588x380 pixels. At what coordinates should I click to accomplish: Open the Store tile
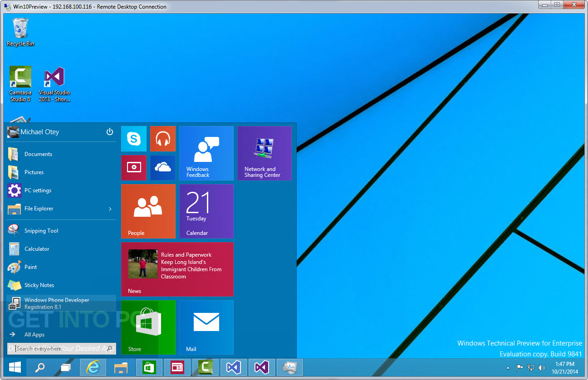tap(148, 327)
